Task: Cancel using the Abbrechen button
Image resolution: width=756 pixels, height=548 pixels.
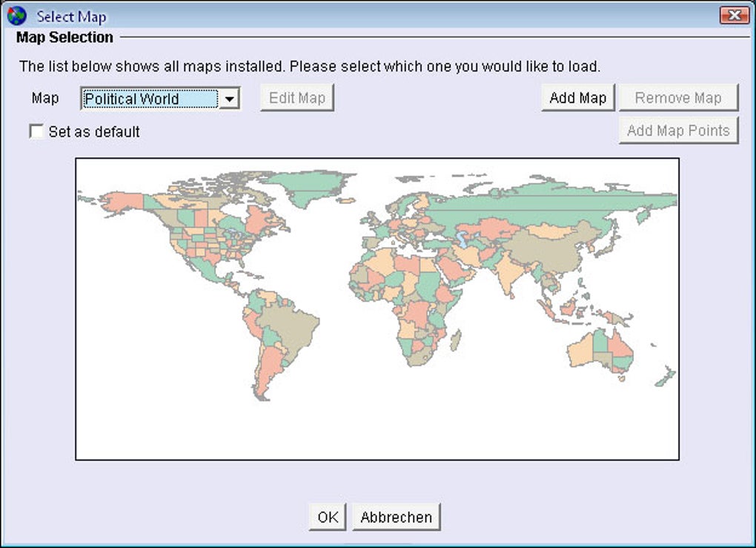Action: coord(396,517)
